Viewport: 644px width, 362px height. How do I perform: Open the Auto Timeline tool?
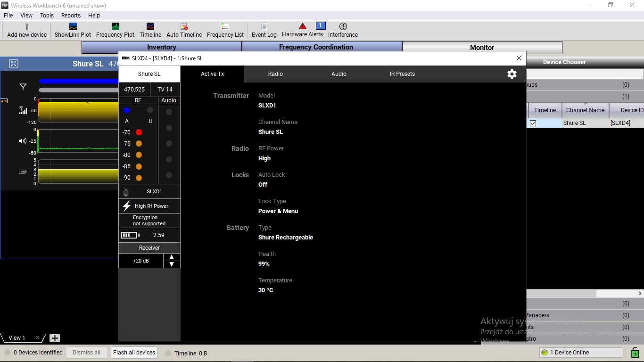tap(184, 30)
